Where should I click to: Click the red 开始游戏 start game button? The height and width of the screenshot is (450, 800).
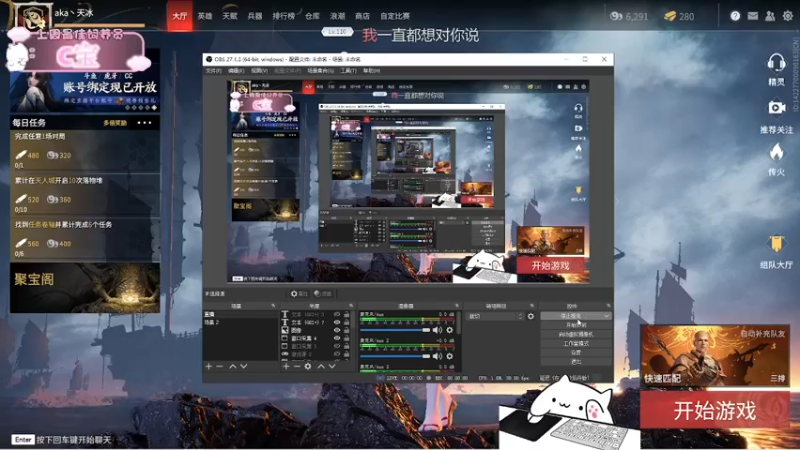point(715,410)
